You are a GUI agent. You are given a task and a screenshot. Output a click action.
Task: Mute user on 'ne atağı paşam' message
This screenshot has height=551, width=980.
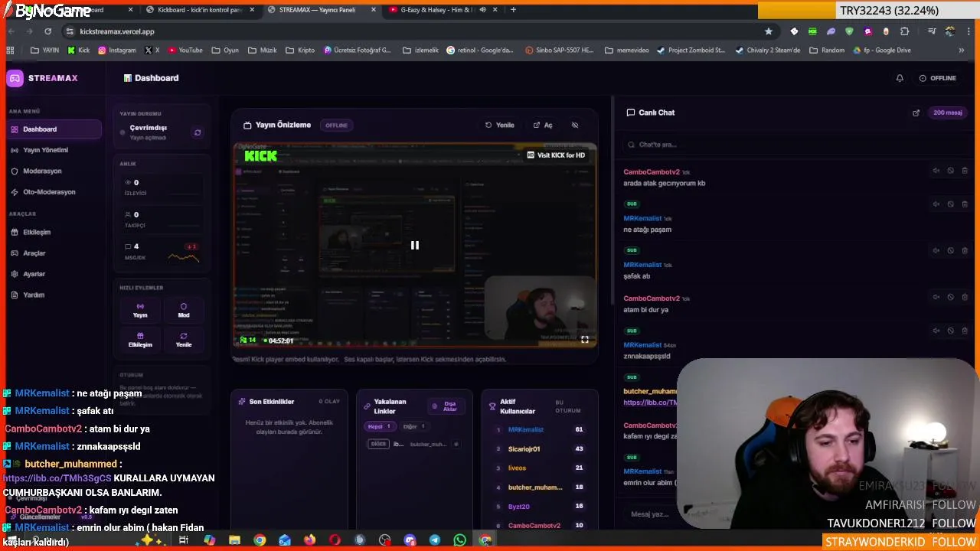936,204
